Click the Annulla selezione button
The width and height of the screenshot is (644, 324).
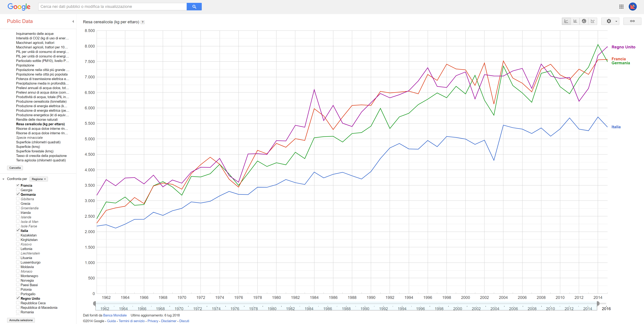[21, 320]
